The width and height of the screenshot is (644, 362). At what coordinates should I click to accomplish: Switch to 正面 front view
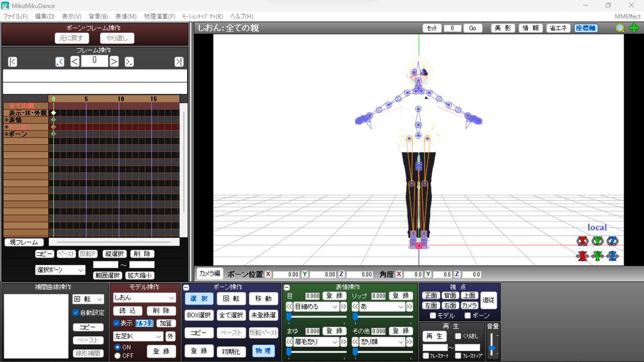click(x=431, y=295)
